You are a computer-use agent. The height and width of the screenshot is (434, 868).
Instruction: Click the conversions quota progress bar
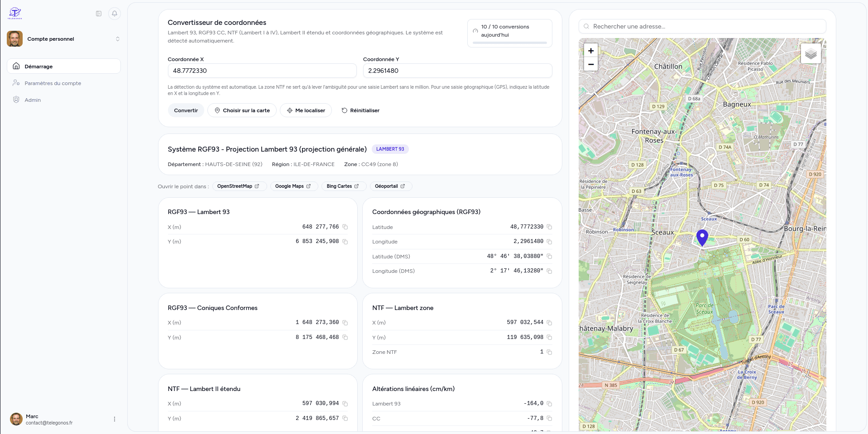coord(510,43)
